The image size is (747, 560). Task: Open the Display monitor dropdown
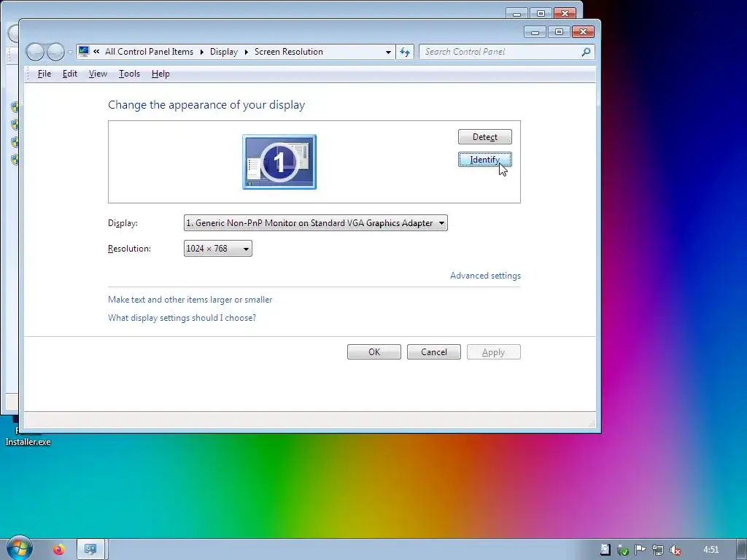[315, 223]
